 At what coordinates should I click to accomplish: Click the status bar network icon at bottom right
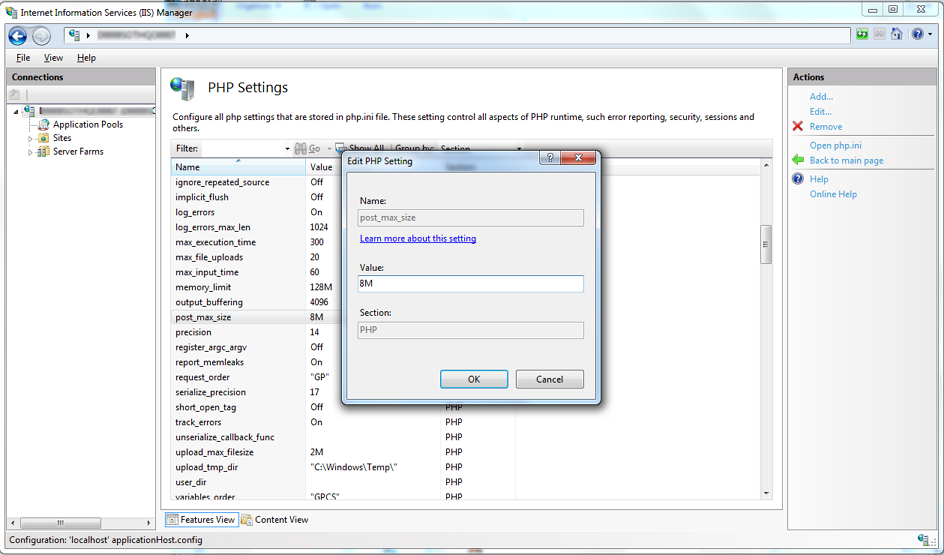point(924,539)
